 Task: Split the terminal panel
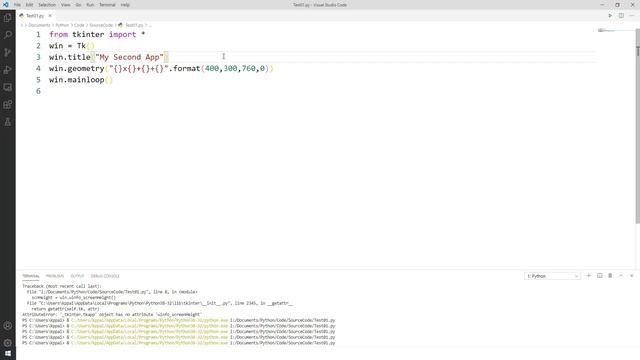600,276
